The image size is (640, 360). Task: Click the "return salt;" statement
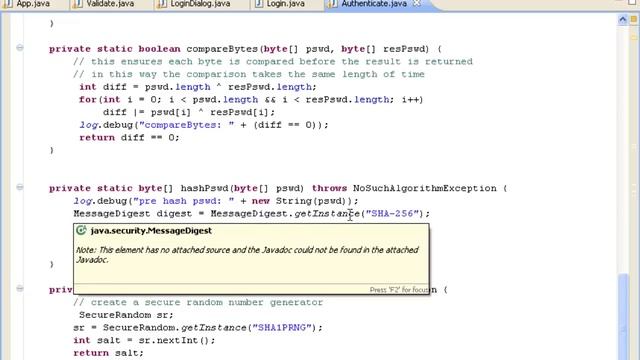coord(108,353)
